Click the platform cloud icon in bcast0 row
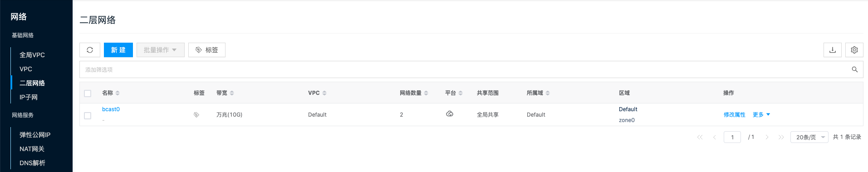This screenshot has height=172, width=868. [x=450, y=114]
